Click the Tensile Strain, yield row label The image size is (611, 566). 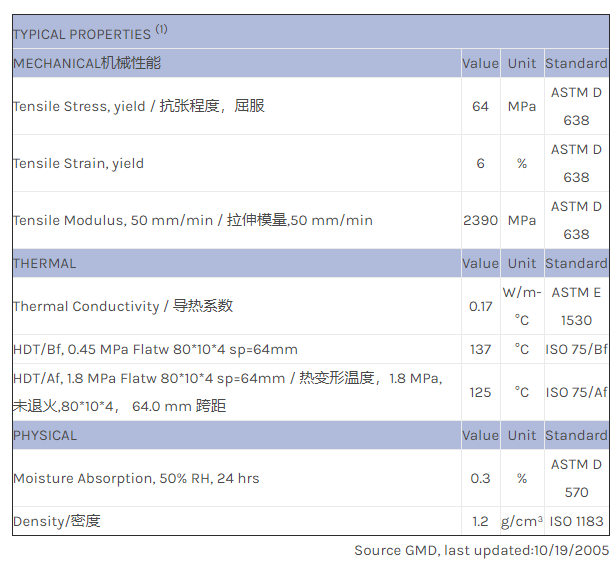[78, 163]
